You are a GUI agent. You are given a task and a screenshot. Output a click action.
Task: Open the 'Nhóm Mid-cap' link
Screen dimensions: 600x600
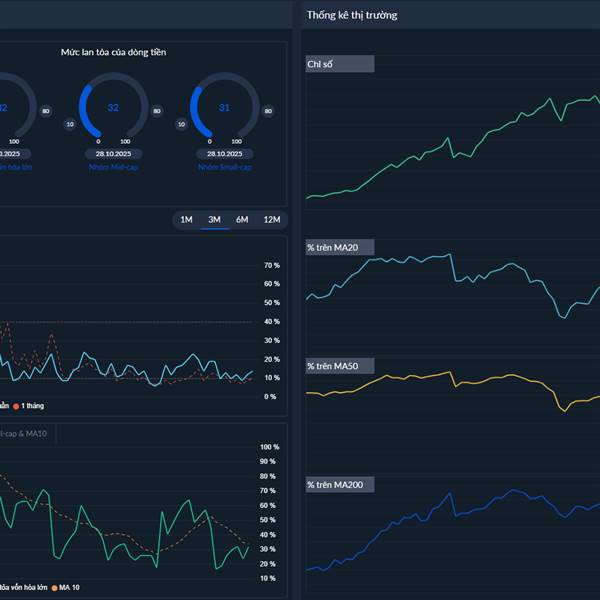[113, 167]
